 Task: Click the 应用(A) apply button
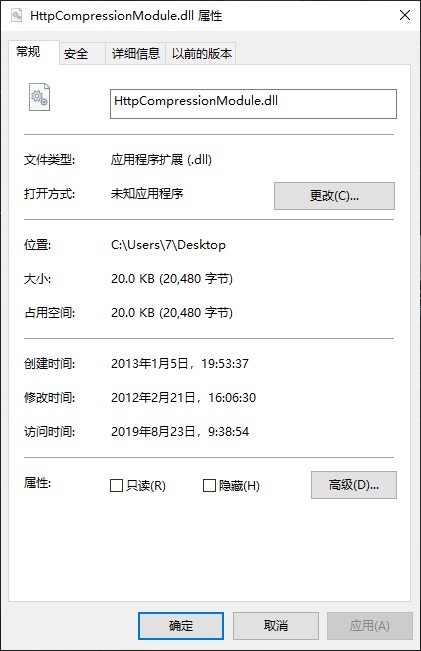[x=370, y=626]
